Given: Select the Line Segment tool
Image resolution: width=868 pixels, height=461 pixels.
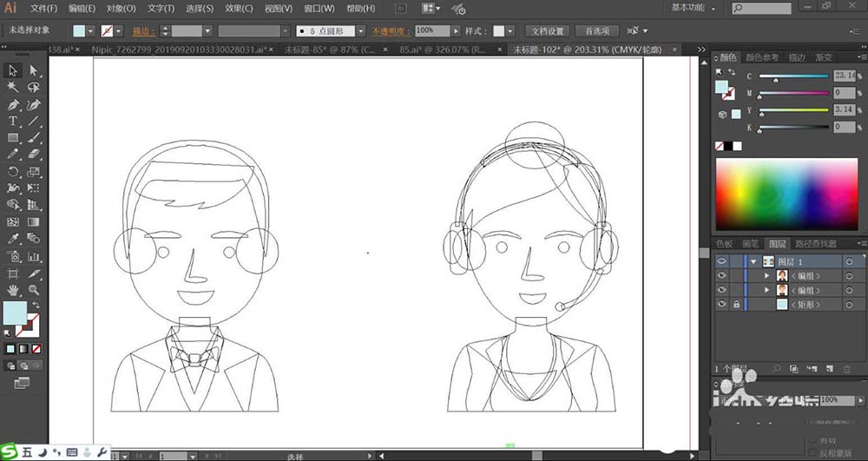Looking at the screenshot, I should pos(34,122).
